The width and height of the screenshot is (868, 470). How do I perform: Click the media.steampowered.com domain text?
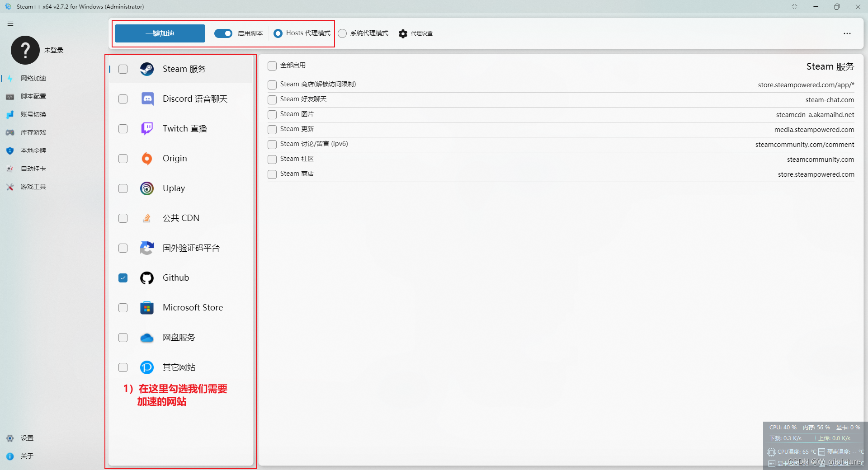(x=814, y=130)
